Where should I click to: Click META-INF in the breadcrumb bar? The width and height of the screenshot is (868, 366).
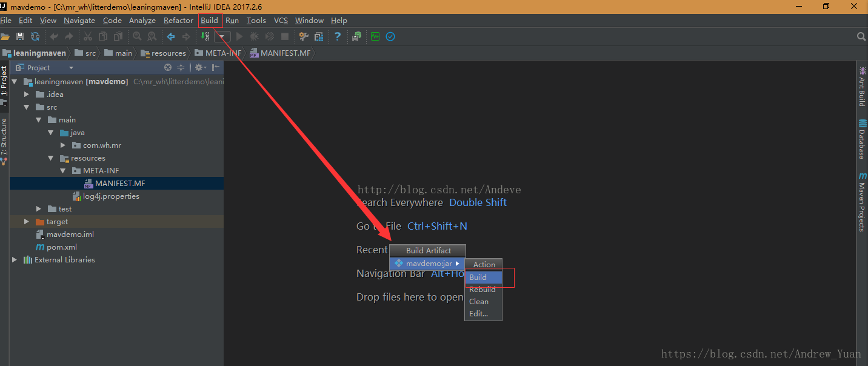point(218,53)
